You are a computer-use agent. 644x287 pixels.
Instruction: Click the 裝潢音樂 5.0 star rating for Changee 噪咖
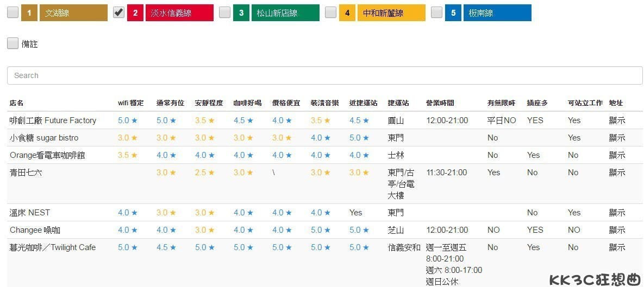321,230
